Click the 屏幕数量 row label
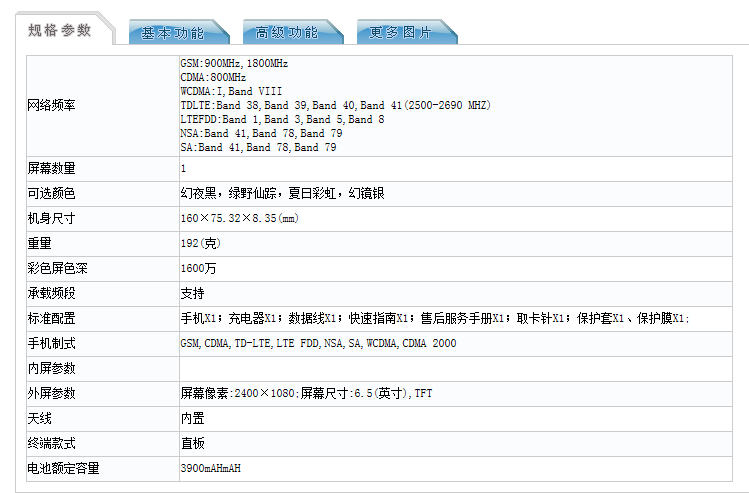The height and width of the screenshot is (493, 749). 52,168
